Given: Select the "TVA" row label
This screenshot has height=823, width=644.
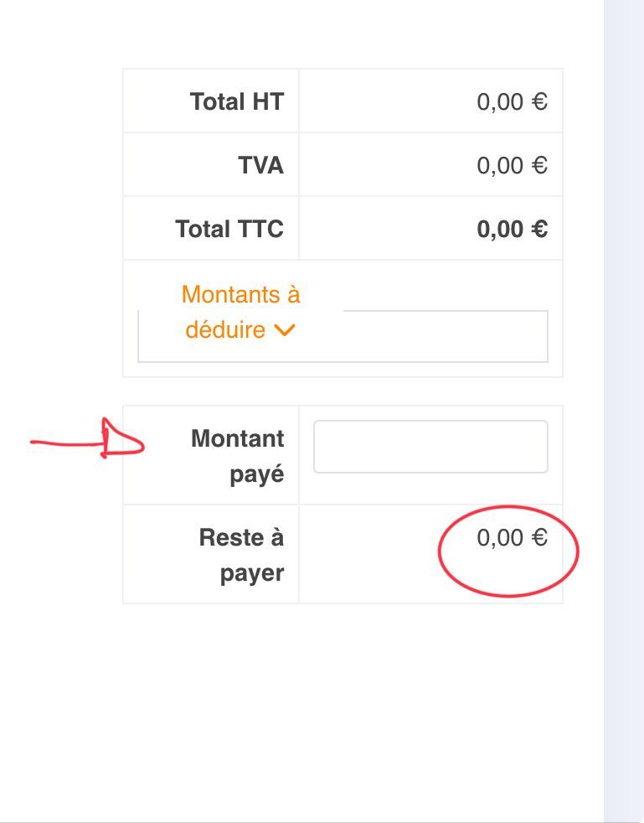Looking at the screenshot, I should tap(261, 165).
